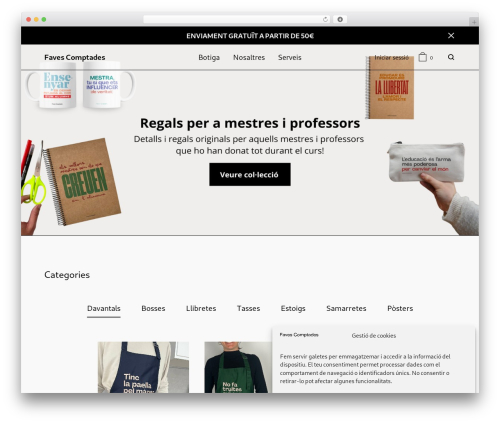Screen dimensions: 500x423
Task: Select the Pòsters category tab
Action: tap(400, 308)
